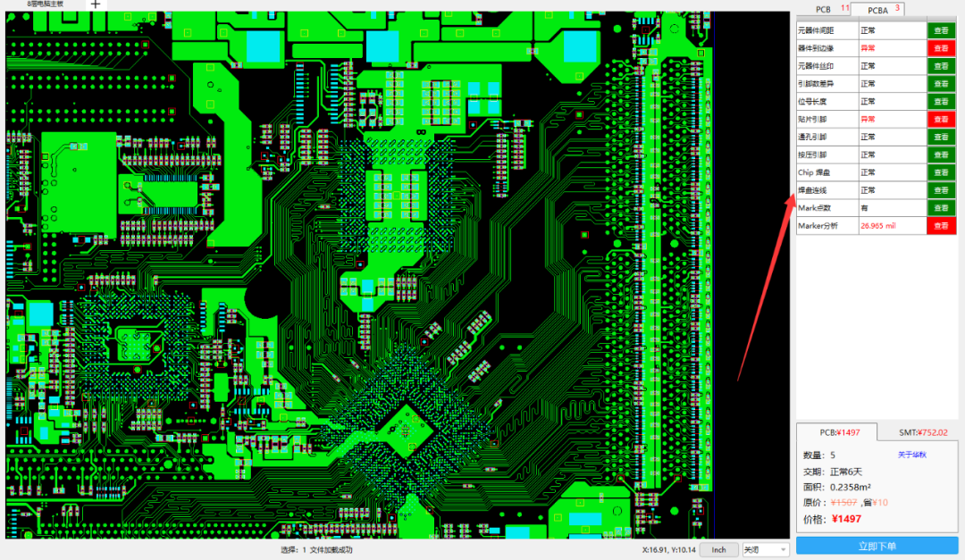View details for 引脚数差异 check
This screenshot has width=965, height=560.
point(941,84)
